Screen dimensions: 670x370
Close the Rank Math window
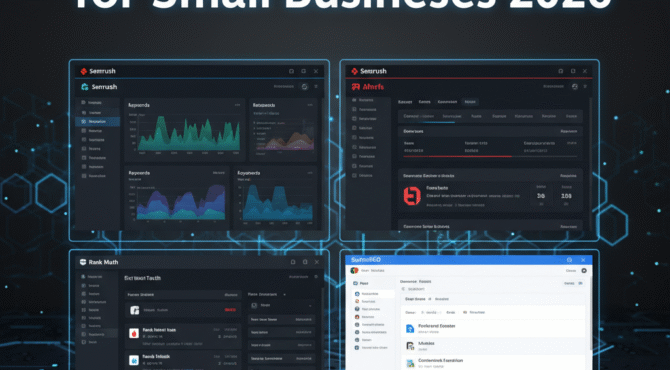[x=317, y=262]
